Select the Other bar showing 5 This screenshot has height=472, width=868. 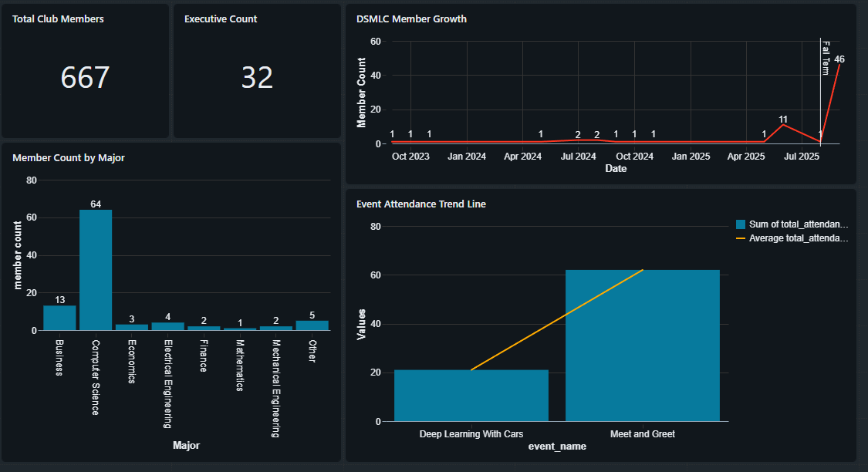pos(312,325)
